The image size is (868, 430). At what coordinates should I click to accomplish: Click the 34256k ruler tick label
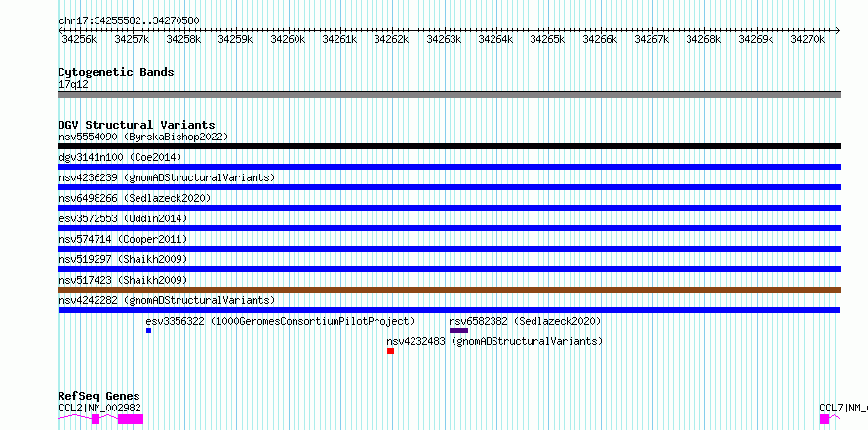pos(80,39)
